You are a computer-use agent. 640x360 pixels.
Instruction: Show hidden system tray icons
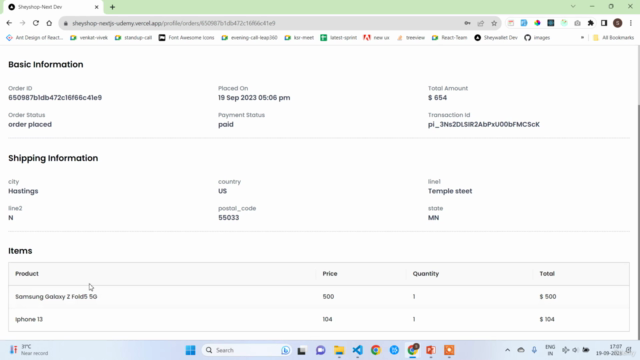[507, 350]
